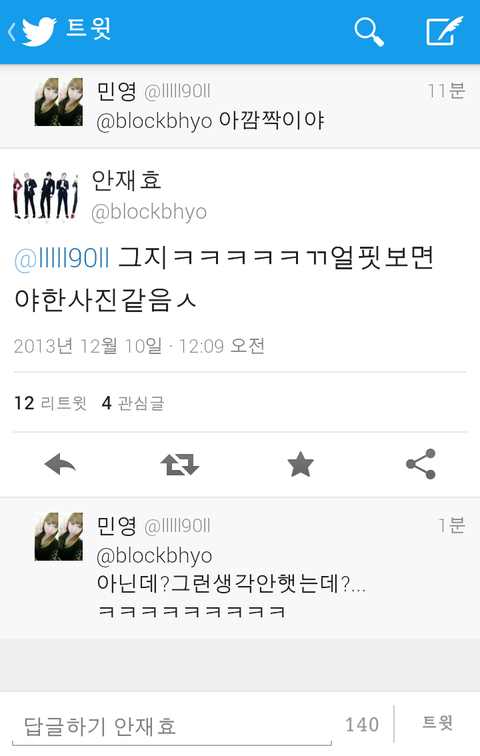Compose a new tweet with quill icon

pyautogui.click(x=444, y=31)
